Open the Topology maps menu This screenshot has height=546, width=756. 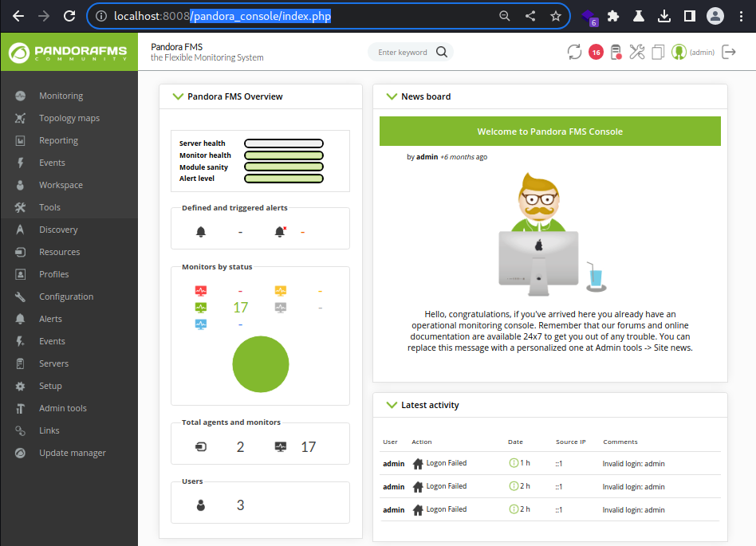[x=69, y=118]
